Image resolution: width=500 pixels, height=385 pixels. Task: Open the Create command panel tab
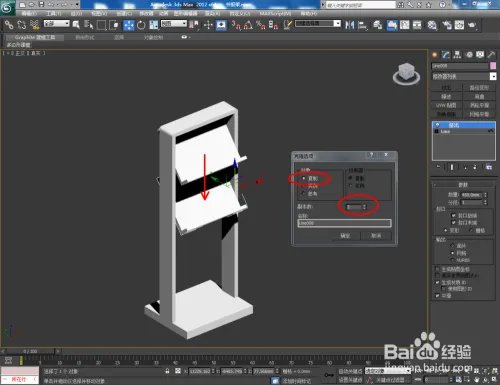pos(435,55)
